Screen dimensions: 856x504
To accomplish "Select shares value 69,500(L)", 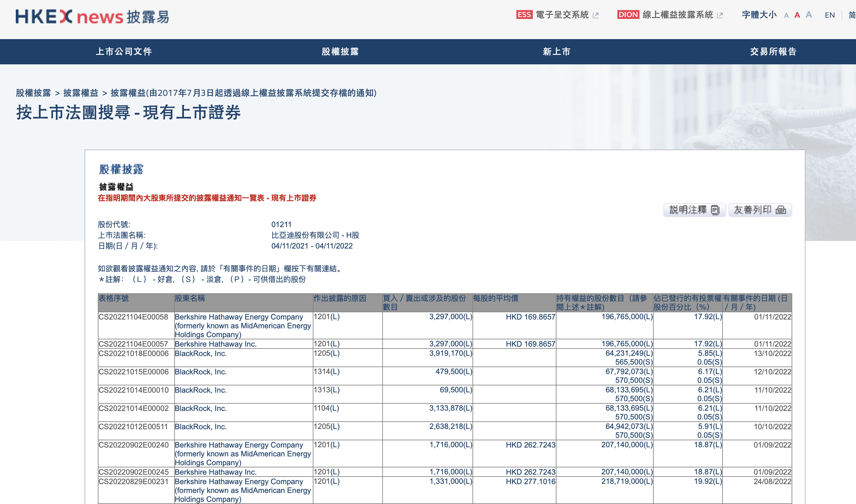I will coord(456,390).
